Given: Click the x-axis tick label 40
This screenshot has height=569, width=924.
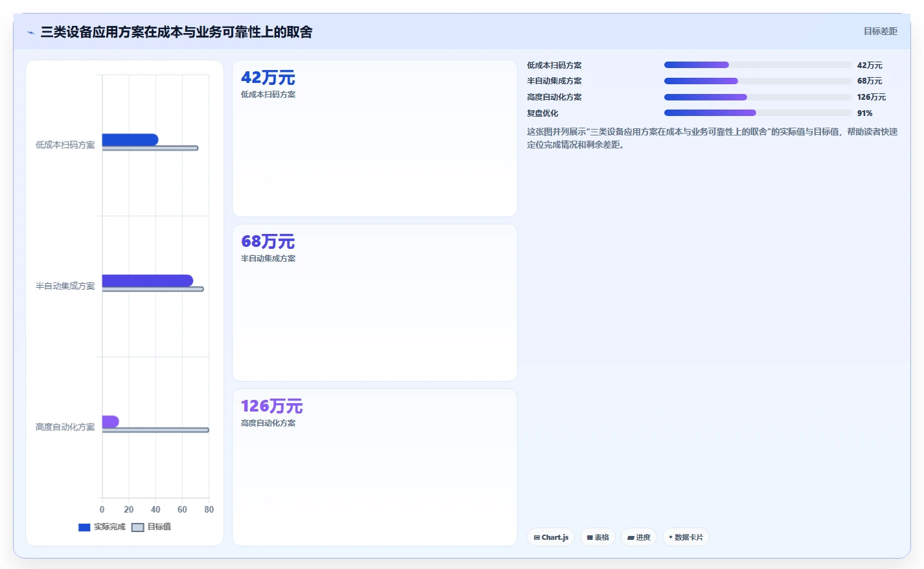Looking at the screenshot, I should (156, 510).
